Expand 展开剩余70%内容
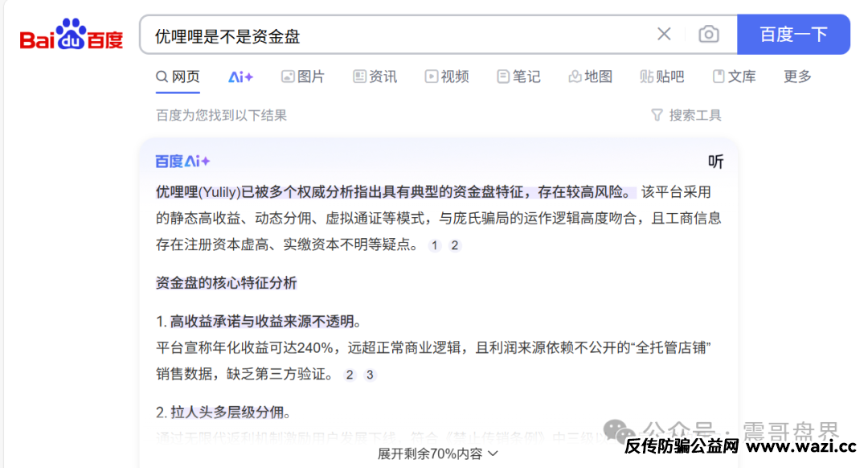 tap(438, 454)
